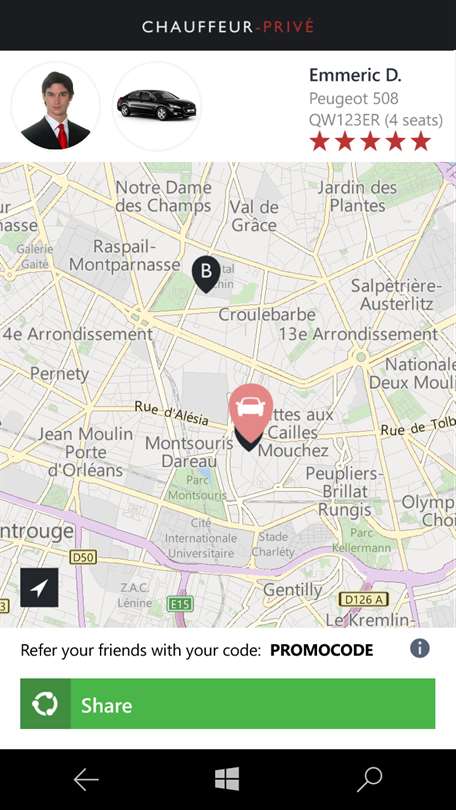Tap the D50 road badge on map
Image resolution: width=456 pixels, height=810 pixels.
point(83,557)
